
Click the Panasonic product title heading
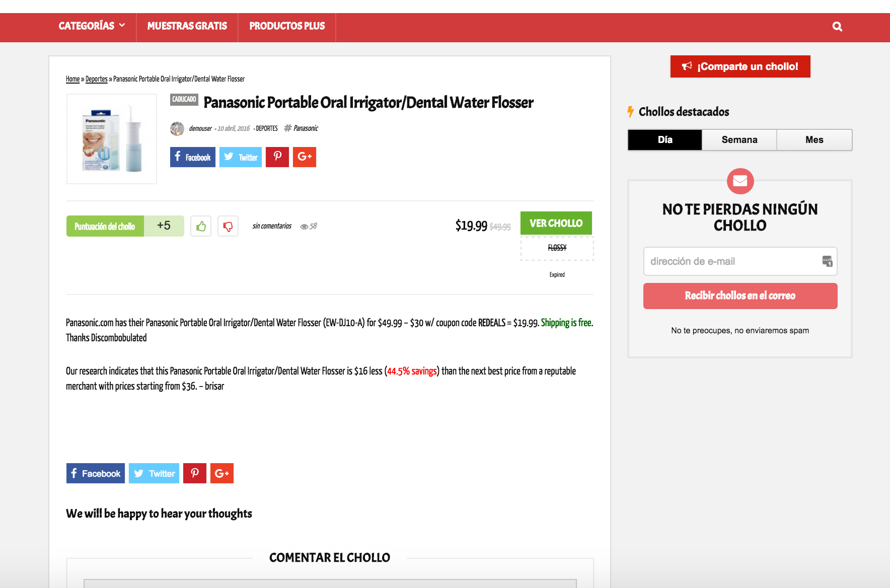pyautogui.click(x=368, y=103)
